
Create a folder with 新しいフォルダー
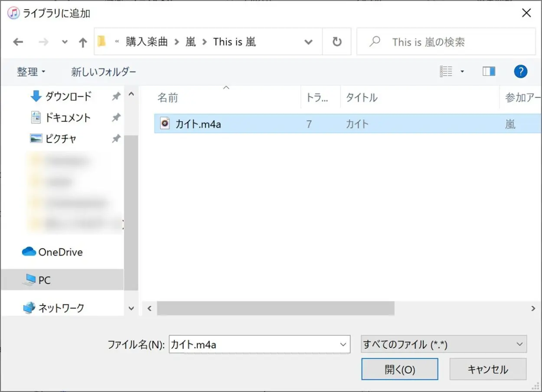(104, 72)
